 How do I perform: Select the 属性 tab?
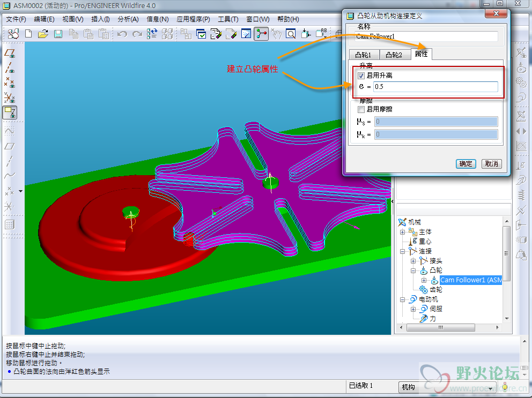coord(422,54)
